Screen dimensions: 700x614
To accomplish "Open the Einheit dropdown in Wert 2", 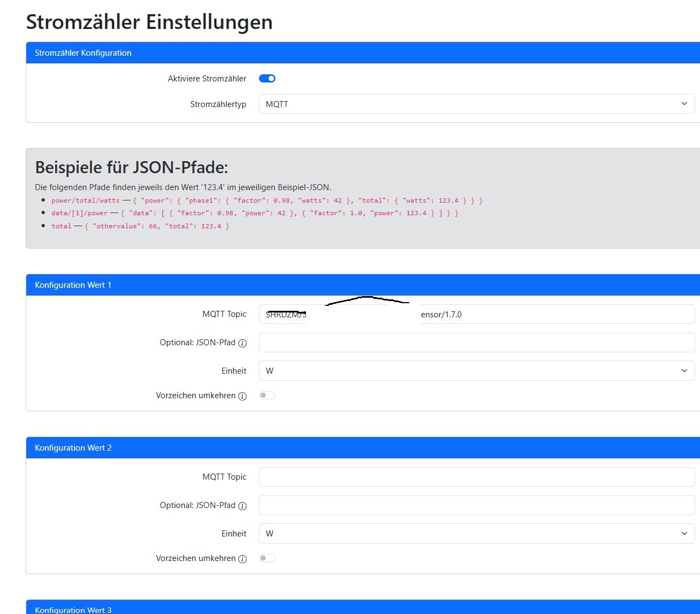I will tap(477, 533).
